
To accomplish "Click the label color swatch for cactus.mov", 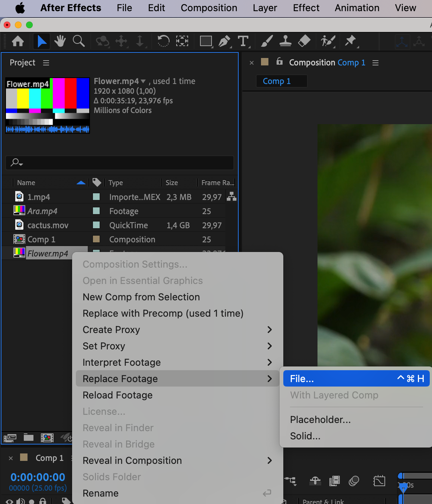I will (96, 225).
